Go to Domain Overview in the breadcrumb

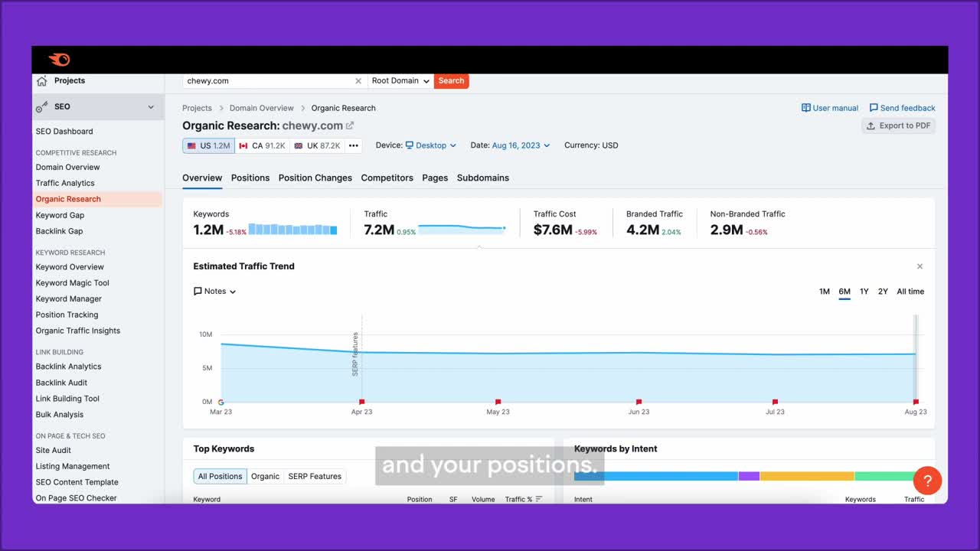coord(262,108)
